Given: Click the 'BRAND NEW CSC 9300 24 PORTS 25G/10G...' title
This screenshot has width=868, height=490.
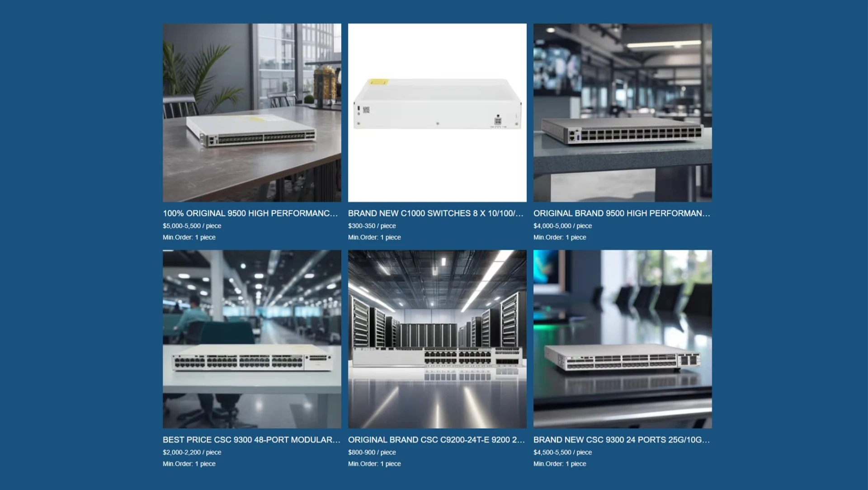Looking at the screenshot, I should coord(622,440).
